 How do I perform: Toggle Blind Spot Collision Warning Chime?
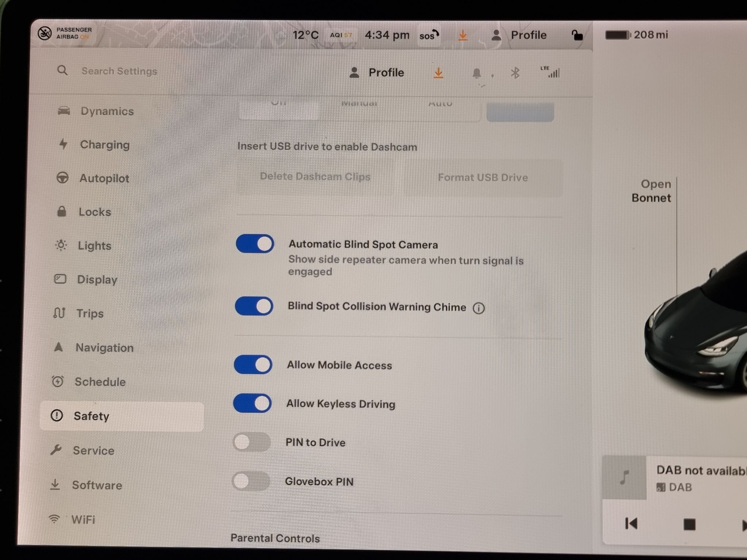coord(254,306)
